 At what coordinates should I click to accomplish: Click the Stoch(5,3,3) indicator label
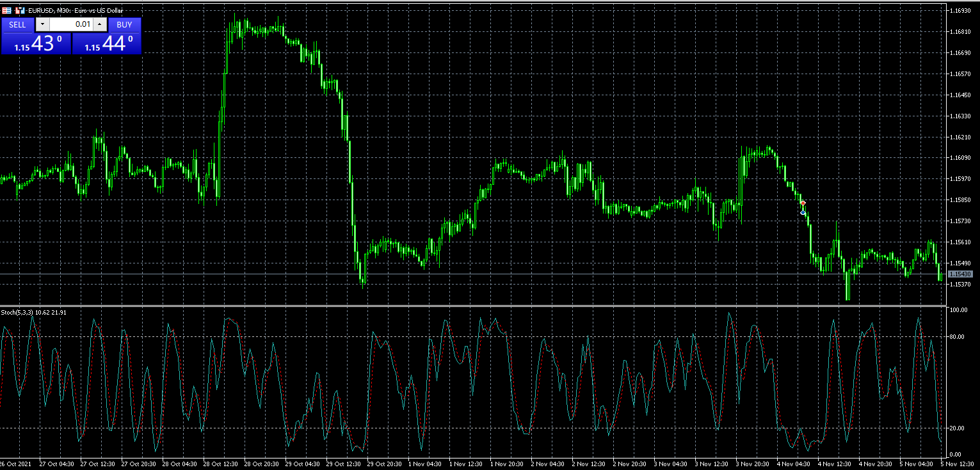[x=33, y=313]
